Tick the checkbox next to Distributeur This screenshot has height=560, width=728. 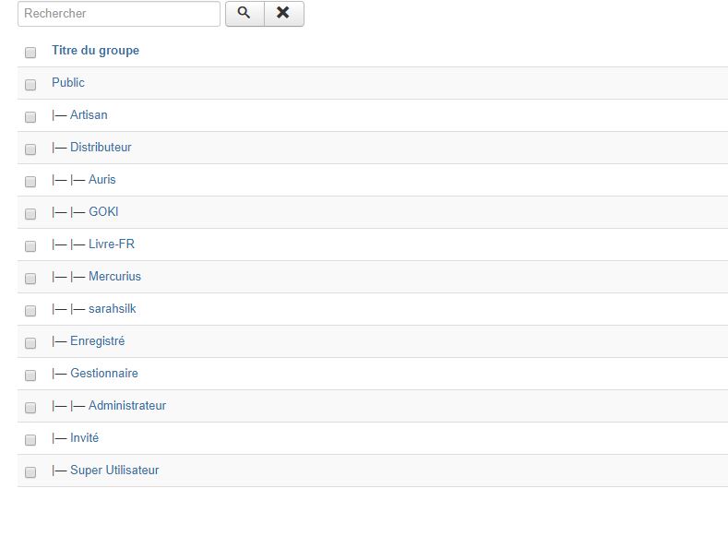[x=30, y=149]
